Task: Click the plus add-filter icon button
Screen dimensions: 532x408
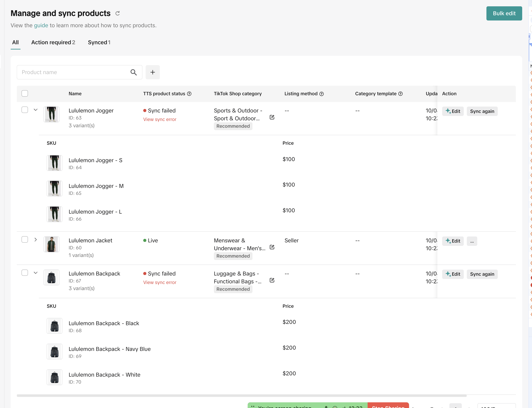Action: tap(153, 72)
